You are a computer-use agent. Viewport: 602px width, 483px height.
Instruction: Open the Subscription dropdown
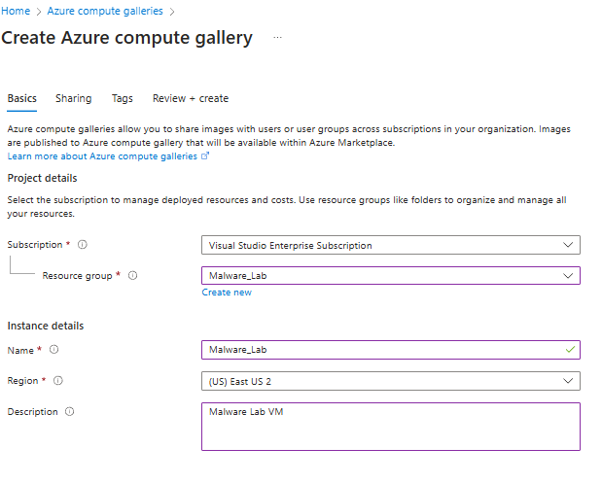pos(390,245)
